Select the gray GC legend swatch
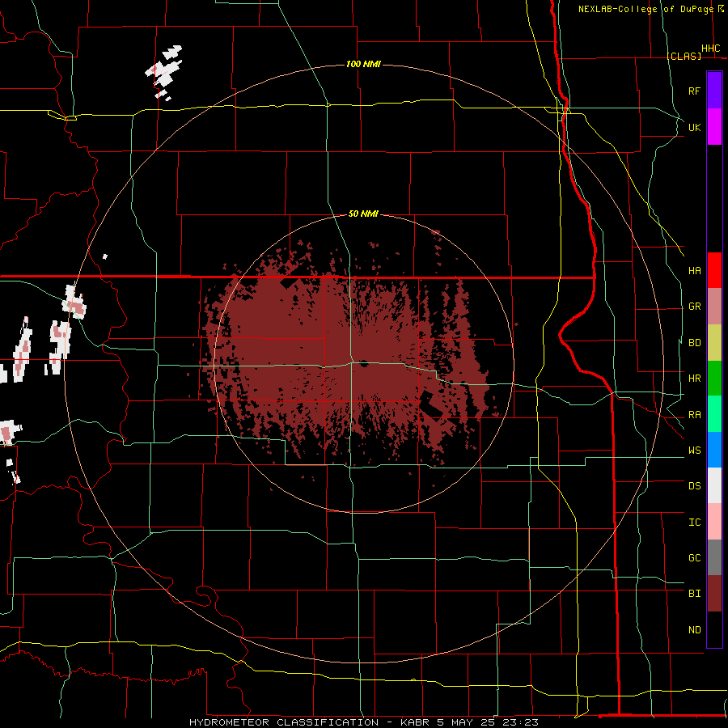 click(x=714, y=557)
